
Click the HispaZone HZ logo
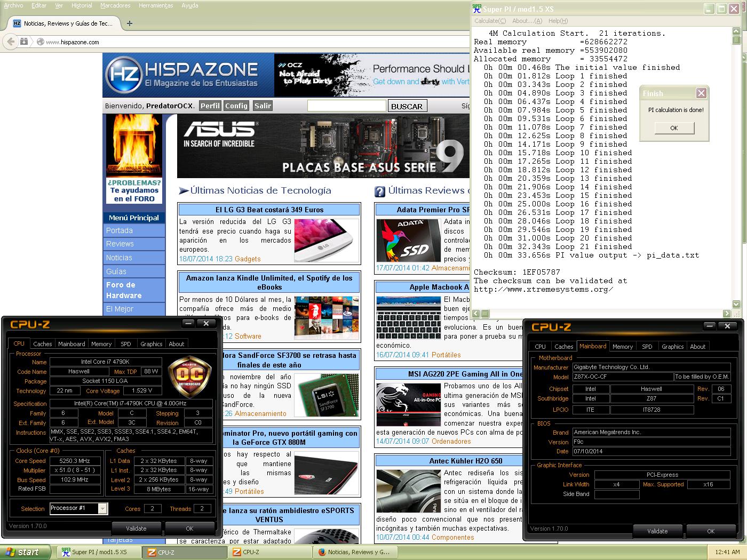[x=123, y=75]
